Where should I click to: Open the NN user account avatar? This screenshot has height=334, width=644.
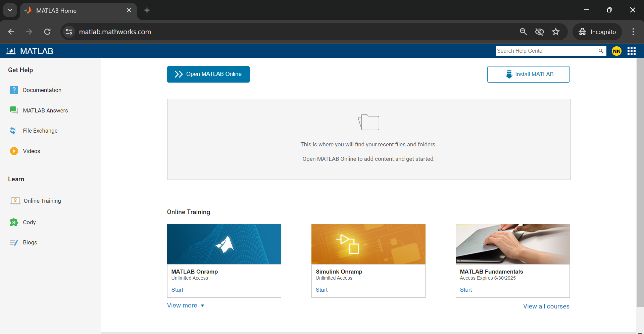tap(616, 51)
